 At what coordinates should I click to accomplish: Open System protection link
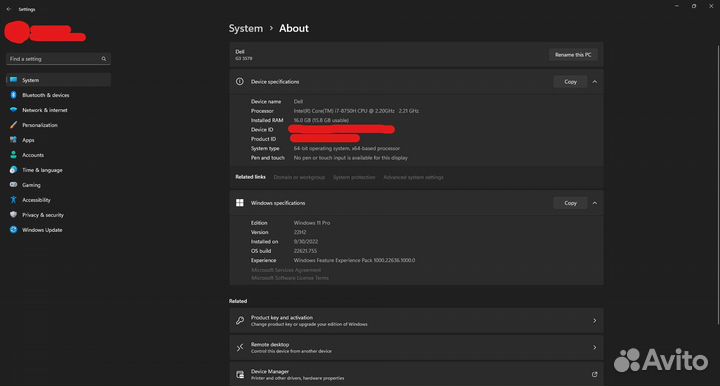pyautogui.click(x=354, y=177)
